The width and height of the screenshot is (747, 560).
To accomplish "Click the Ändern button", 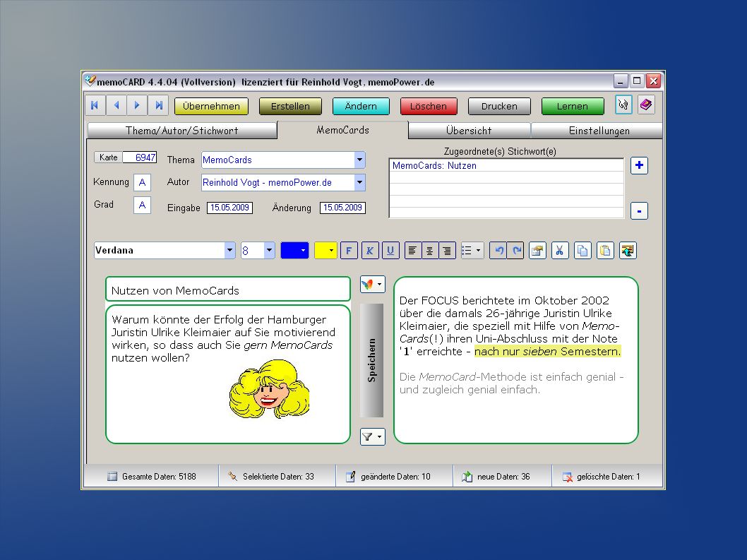I will (x=361, y=107).
